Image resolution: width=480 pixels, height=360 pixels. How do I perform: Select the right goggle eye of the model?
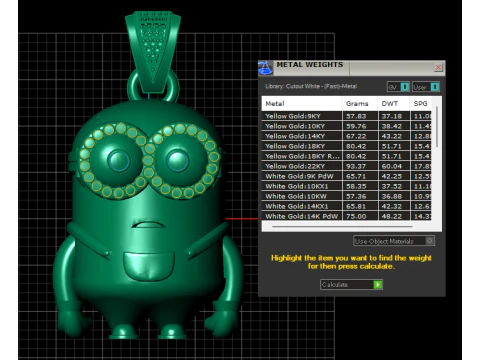click(x=183, y=160)
